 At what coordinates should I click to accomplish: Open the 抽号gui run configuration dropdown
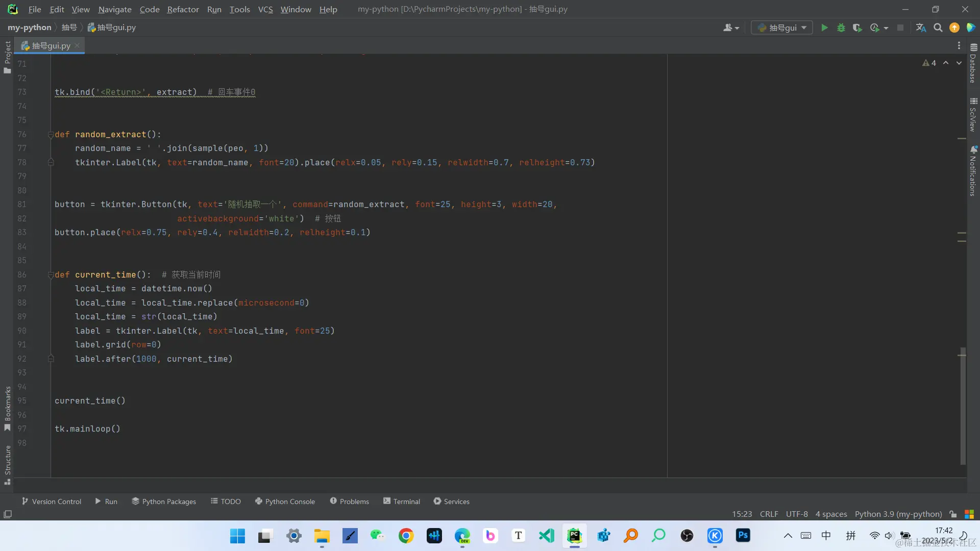[x=782, y=28]
